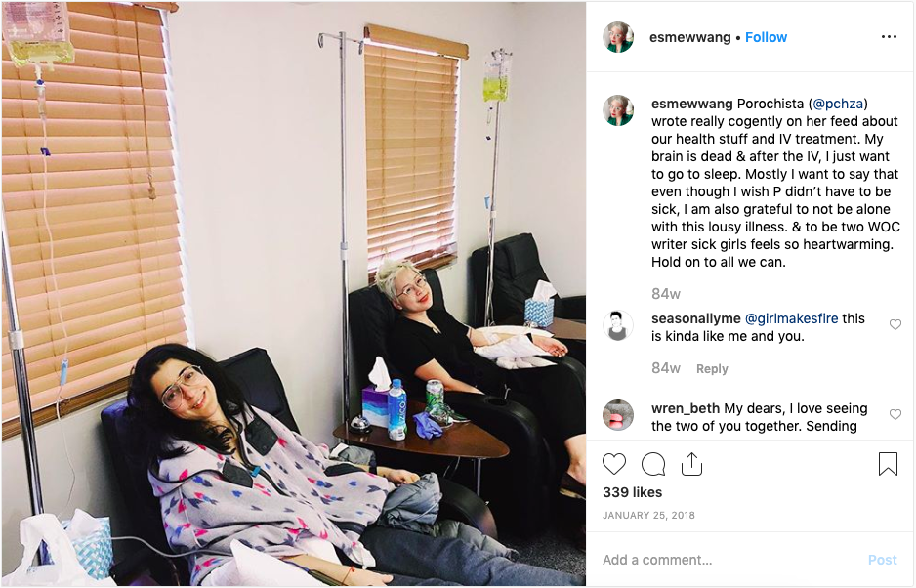View the seasonallyme profile avatar
This screenshot has width=916, height=588.
[x=618, y=325]
